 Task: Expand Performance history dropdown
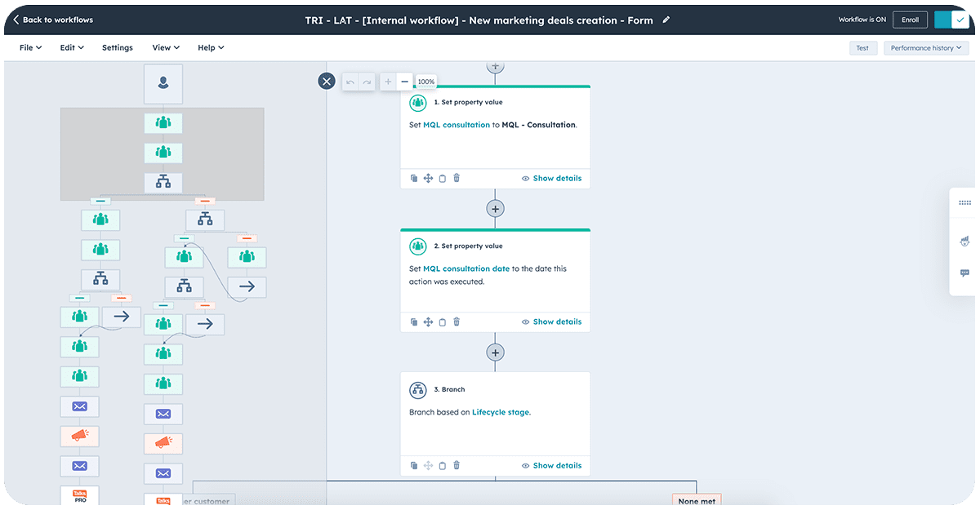point(926,48)
